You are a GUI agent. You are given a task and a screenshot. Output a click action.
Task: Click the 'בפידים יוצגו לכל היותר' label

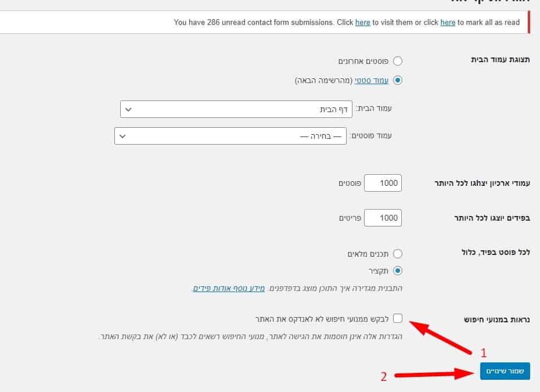[492, 218]
